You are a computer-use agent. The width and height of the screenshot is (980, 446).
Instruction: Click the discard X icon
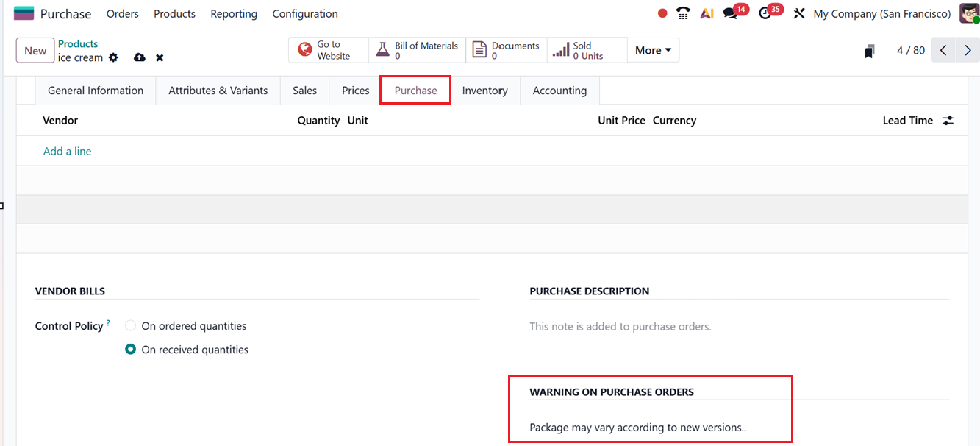pyautogui.click(x=159, y=57)
